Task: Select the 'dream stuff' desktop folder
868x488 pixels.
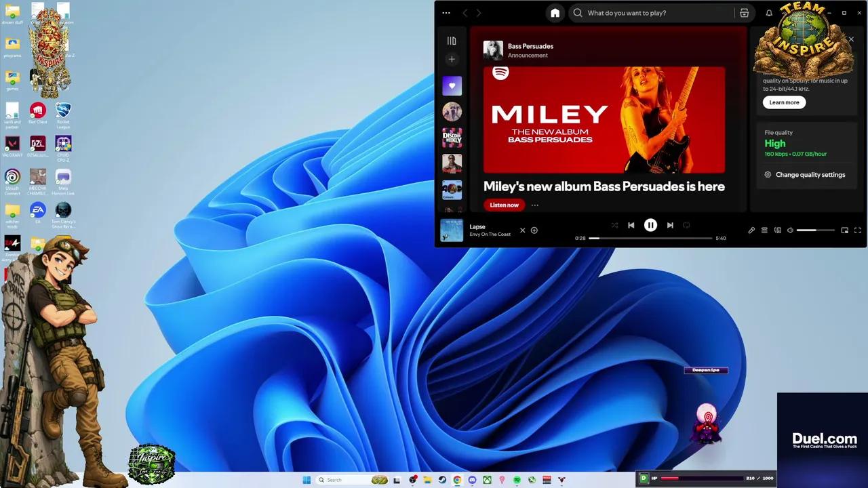Action: click(12, 14)
